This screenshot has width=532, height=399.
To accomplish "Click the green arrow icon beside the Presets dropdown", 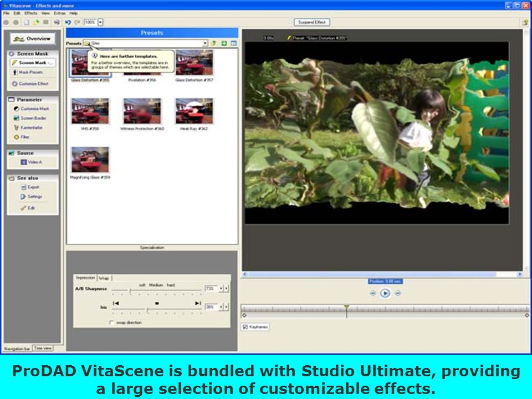I will [x=224, y=43].
